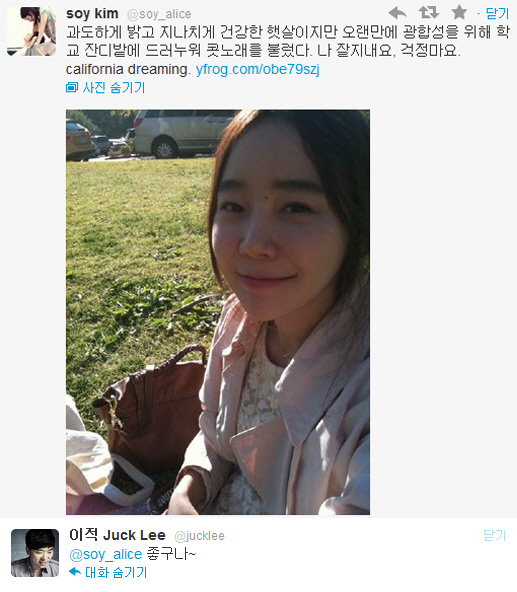Favorite the tweet with the star icon

click(459, 13)
